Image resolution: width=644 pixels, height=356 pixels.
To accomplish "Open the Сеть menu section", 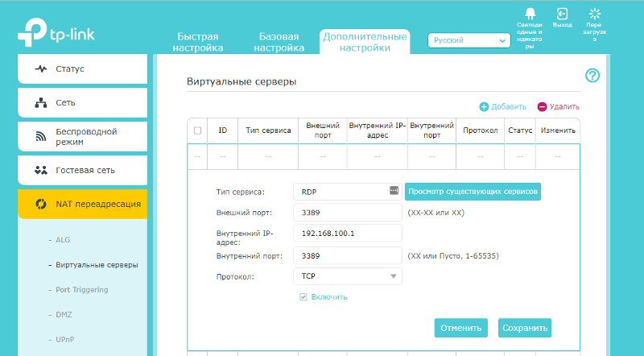I will point(83,103).
